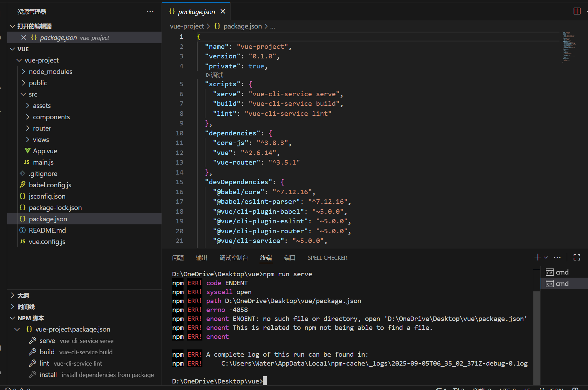
Task: Select the first cmd terminal instance
Action: tap(564, 272)
